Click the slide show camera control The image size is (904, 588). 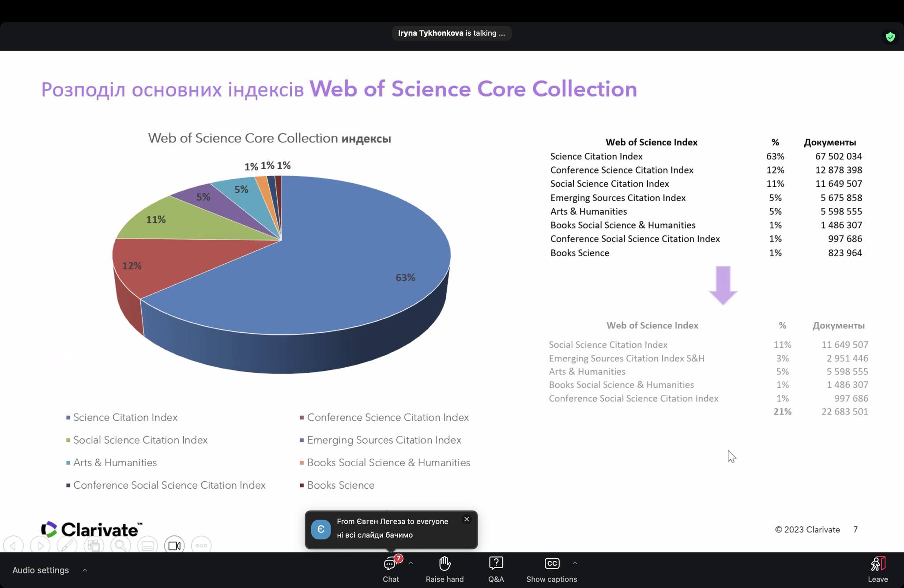pos(174,546)
